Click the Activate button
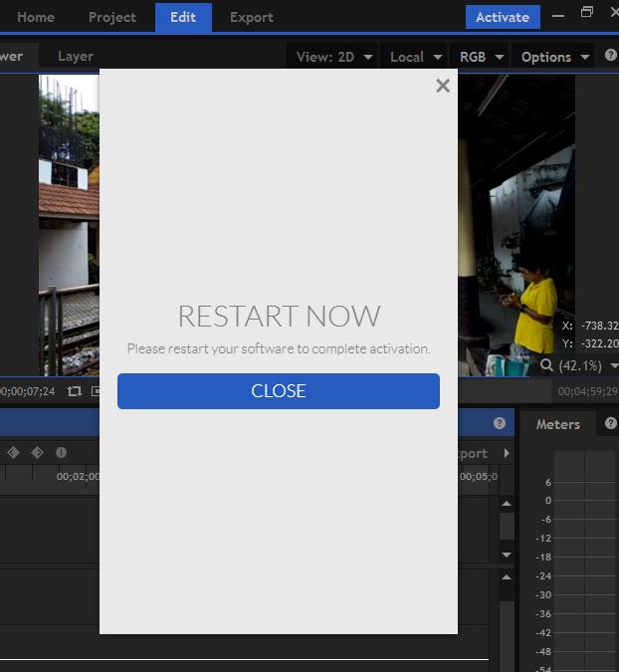619x672 pixels. tap(503, 17)
